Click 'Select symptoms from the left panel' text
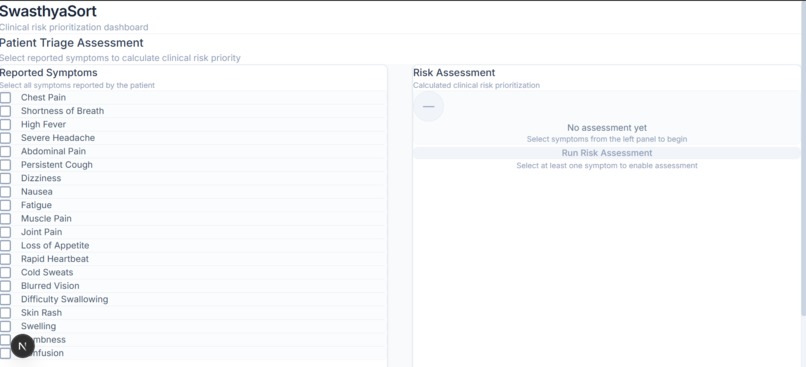This screenshot has height=367, width=806. 607,139
